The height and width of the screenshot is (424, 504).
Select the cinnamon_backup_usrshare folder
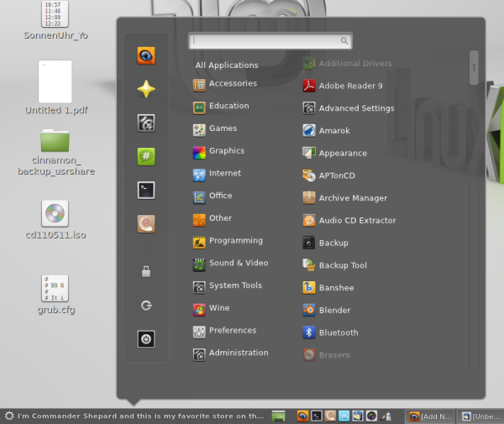click(x=55, y=153)
